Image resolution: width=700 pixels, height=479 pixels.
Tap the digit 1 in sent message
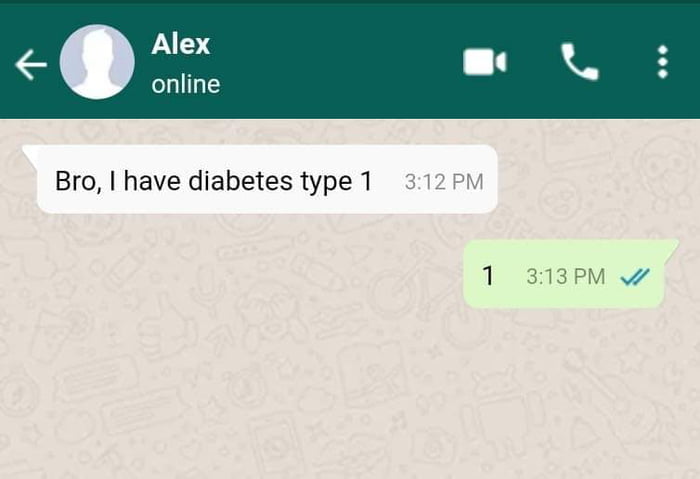[488, 275]
